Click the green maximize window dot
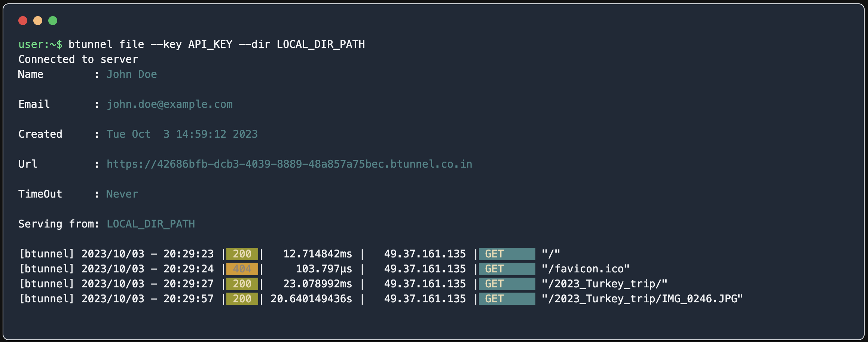The height and width of the screenshot is (342, 868). click(53, 21)
